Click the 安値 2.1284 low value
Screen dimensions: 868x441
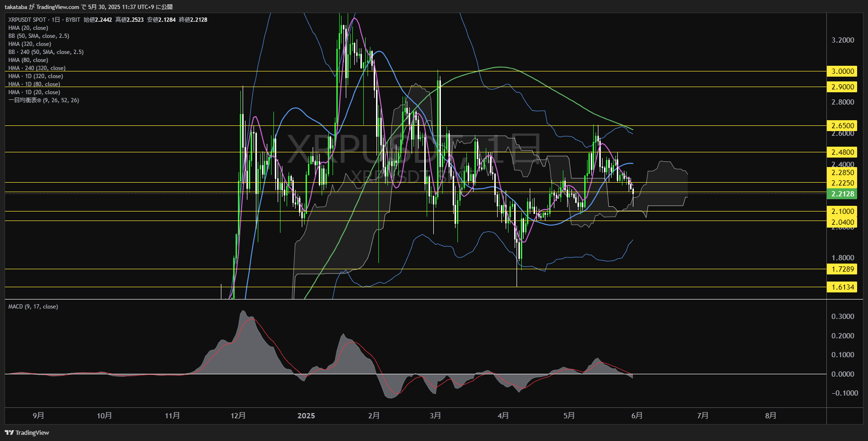coord(161,20)
